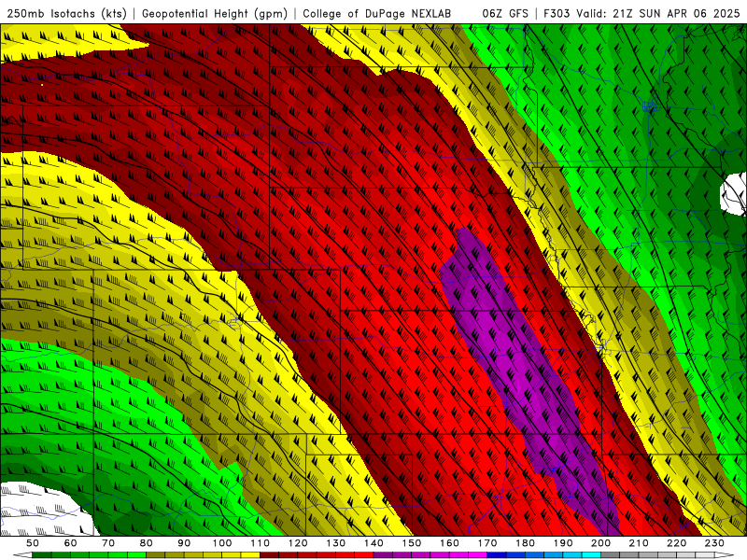
Task: Click the 180 label on the color scale
Action: [525, 543]
